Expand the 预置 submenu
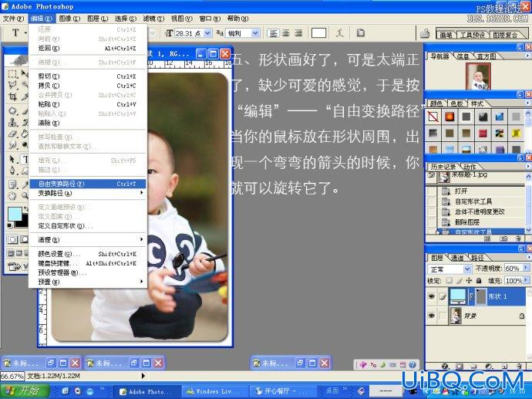 (x=88, y=282)
